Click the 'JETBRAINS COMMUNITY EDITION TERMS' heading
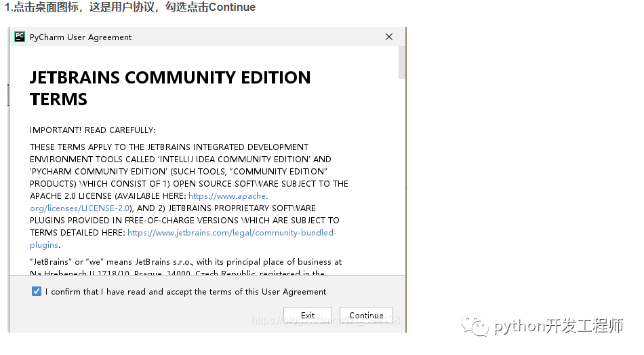Screen dimensions: 644x355 pos(169,88)
